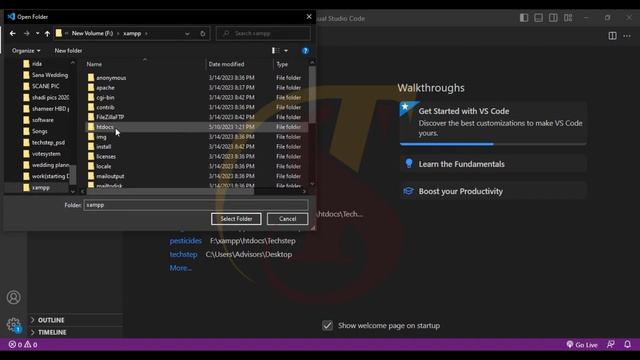The image size is (640, 360).
Task: Select the contrib folder
Action: (105, 107)
